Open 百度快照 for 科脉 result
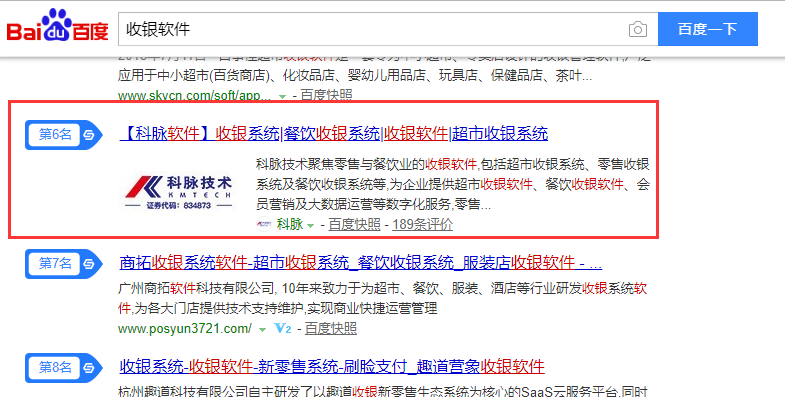785x397 pixels. [354, 224]
